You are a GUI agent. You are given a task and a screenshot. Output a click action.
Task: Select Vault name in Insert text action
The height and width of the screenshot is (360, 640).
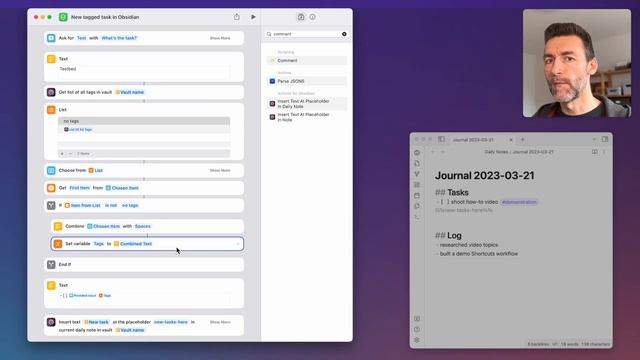pos(130,330)
